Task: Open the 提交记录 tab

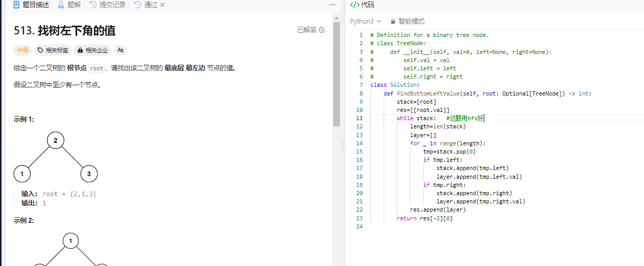Action: 107,5
